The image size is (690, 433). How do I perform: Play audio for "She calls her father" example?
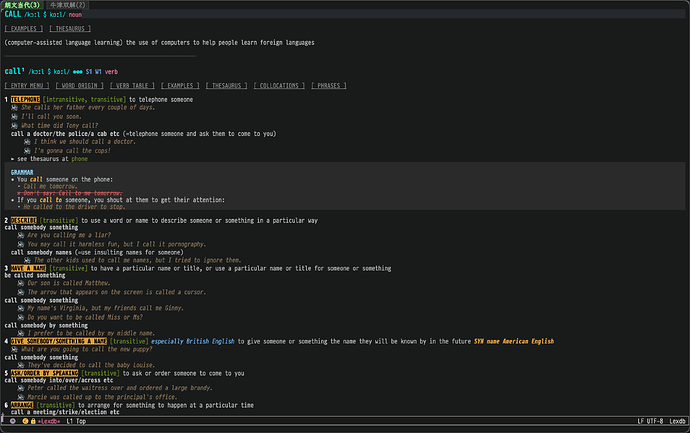point(15,108)
